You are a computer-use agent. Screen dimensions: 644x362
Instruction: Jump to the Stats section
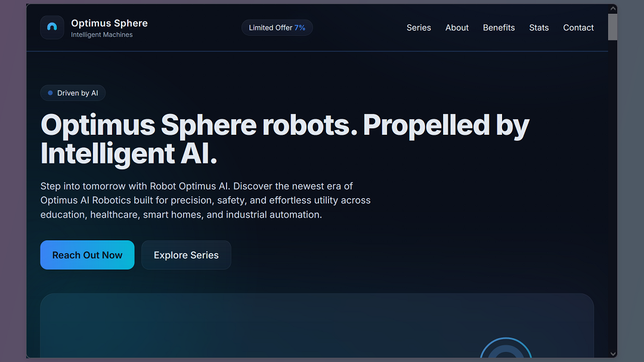[x=539, y=27]
